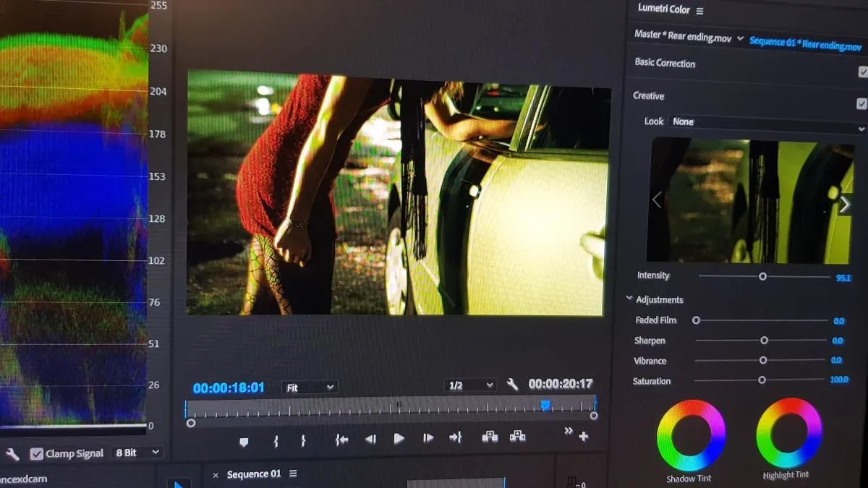The width and height of the screenshot is (868, 488).
Task: Open the Fit zoom level selector
Action: 310,387
